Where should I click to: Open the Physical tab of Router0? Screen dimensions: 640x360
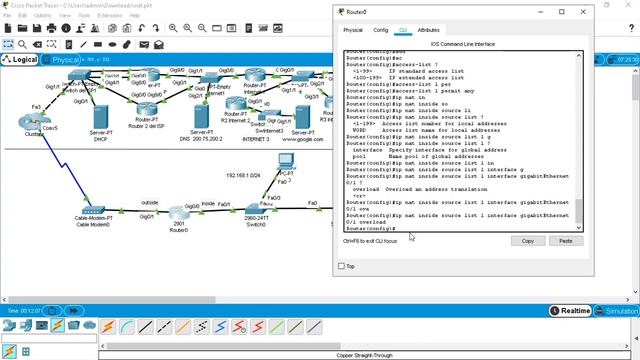click(353, 30)
